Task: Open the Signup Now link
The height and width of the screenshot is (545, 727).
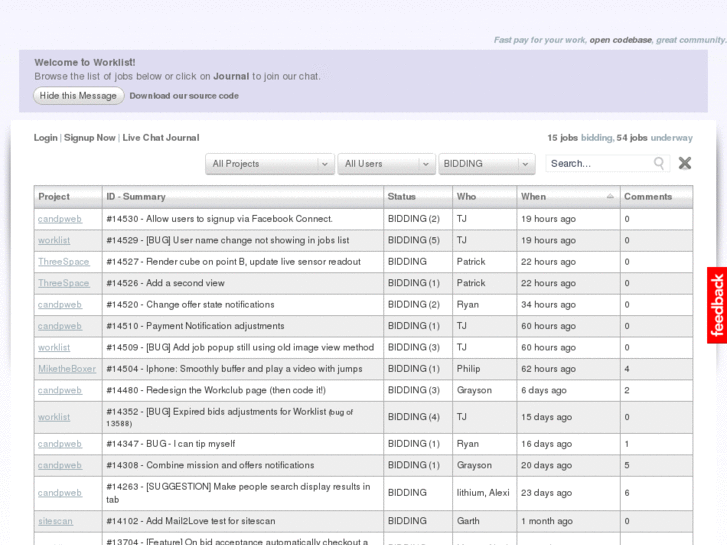Action: [90, 138]
